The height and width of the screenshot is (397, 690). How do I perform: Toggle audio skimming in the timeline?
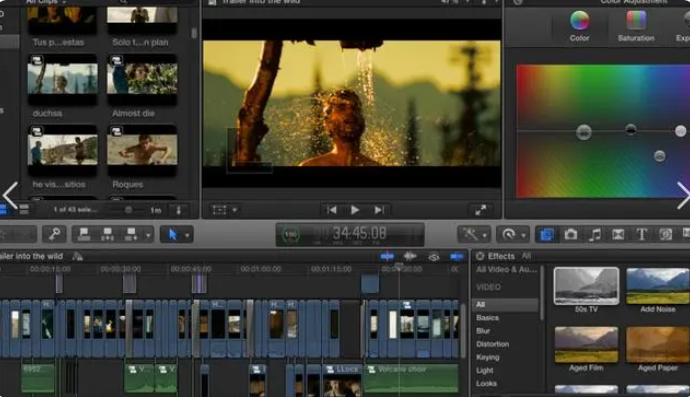click(410, 256)
